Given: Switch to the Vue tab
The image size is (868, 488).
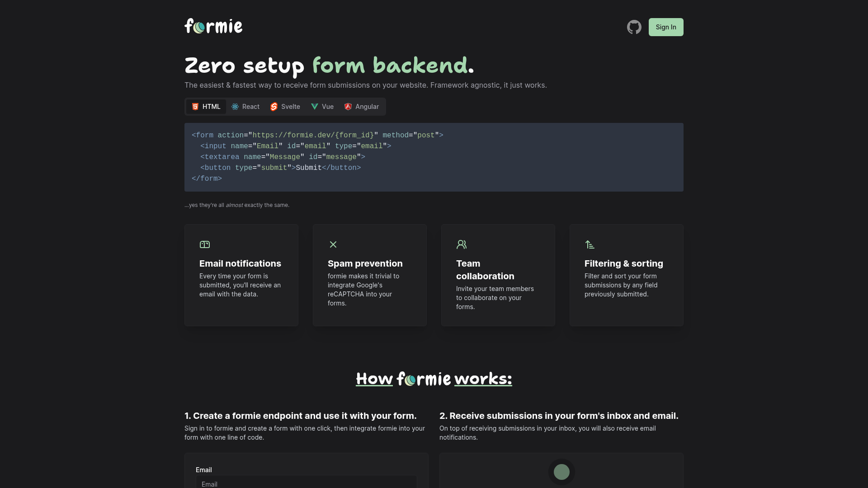Looking at the screenshot, I should pos(322,107).
